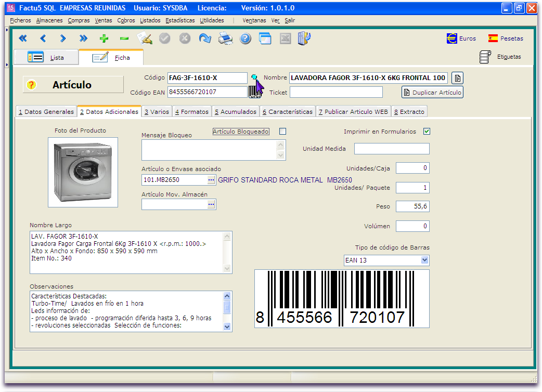Go to the first record

[23, 38]
